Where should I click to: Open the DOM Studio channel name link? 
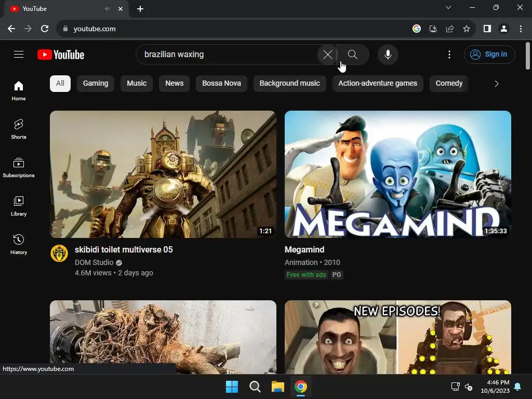(x=94, y=262)
